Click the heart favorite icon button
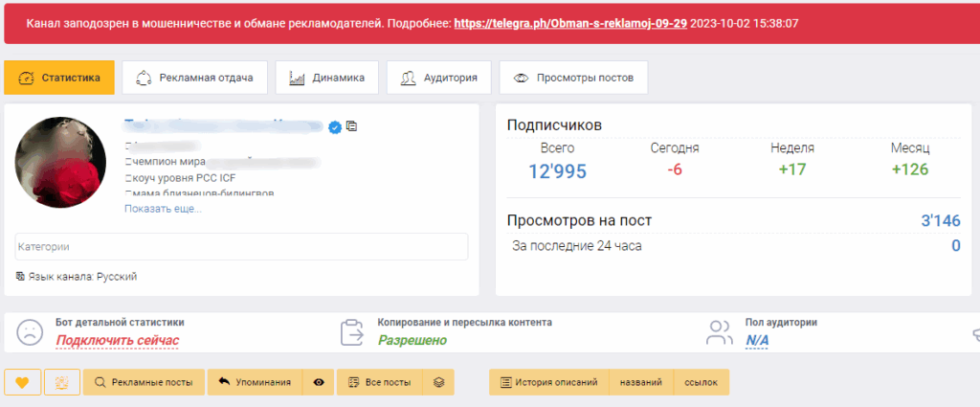 (x=22, y=382)
